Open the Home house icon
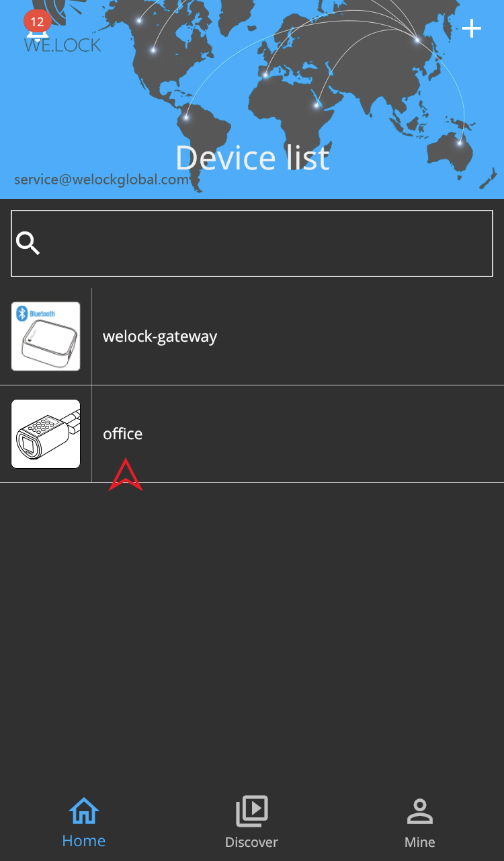Screen dimensions: 504x861 (x=84, y=811)
